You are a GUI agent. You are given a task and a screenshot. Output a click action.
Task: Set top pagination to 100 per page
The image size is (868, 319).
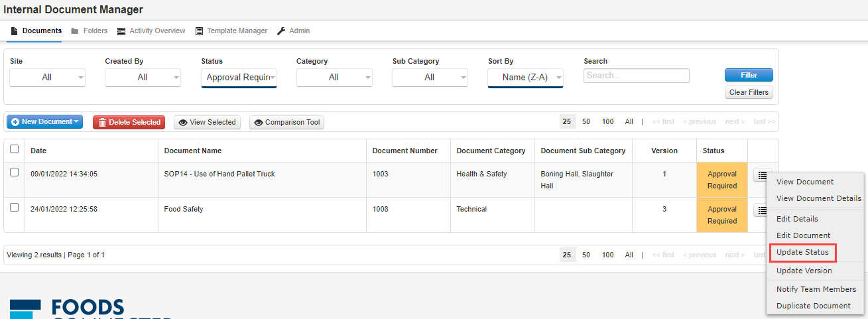pyautogui.click(x=607, y=121)
